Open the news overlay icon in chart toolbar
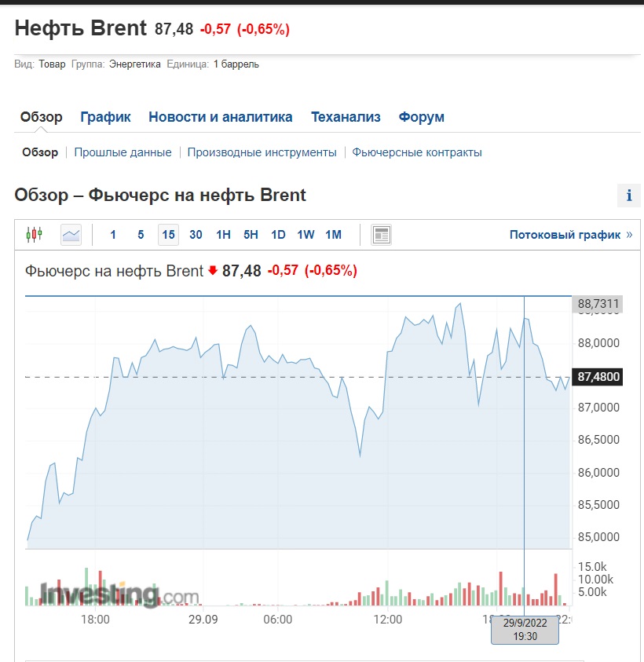The width and height of the screenshot is (644, 662). 381,234
